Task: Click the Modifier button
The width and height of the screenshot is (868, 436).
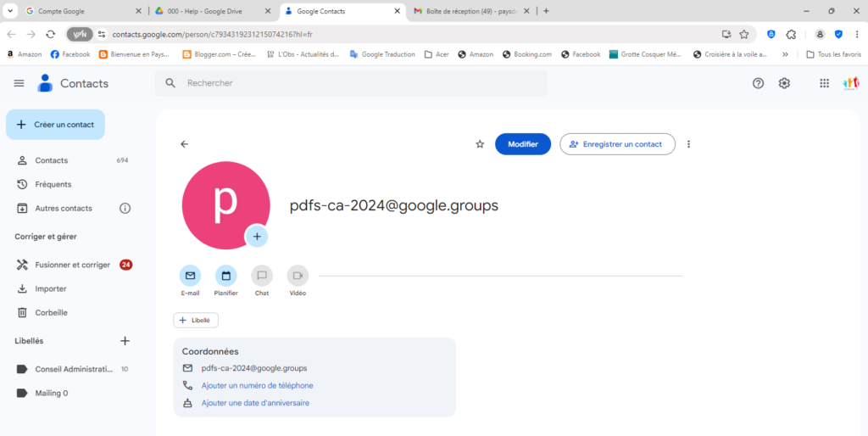Action: coord(522,144)
